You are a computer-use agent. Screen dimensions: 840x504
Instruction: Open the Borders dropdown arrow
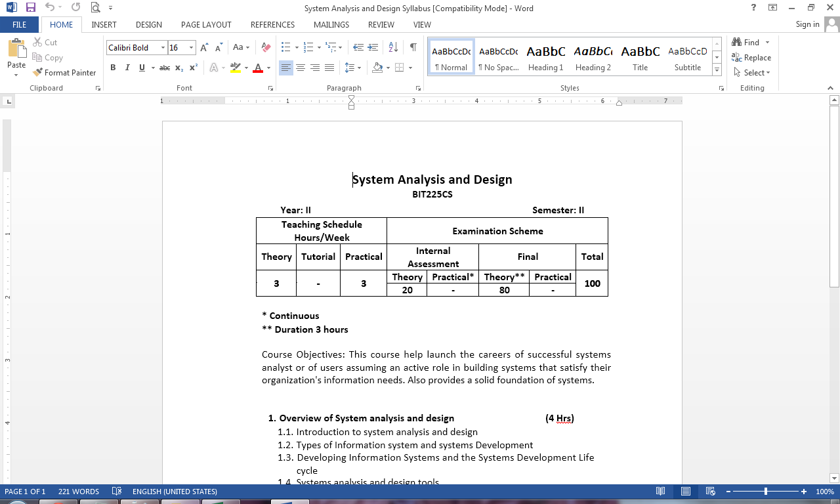(x=410, y=68)
